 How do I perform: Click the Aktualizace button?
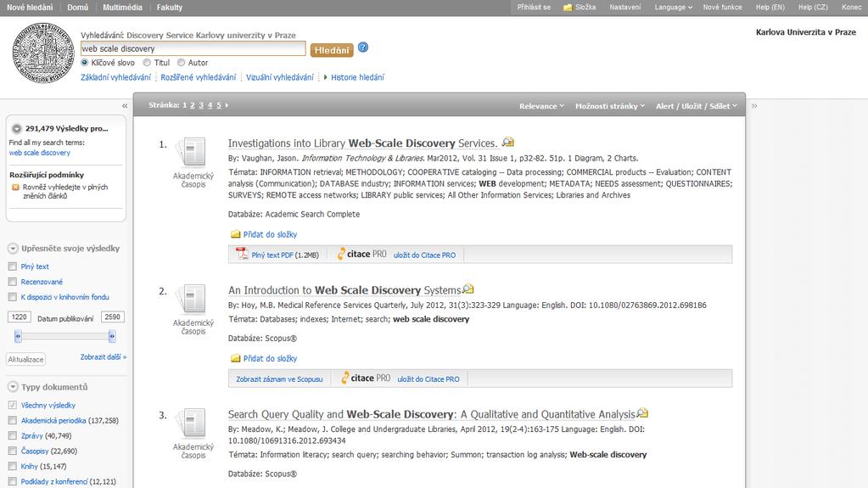tap(25, 360)
